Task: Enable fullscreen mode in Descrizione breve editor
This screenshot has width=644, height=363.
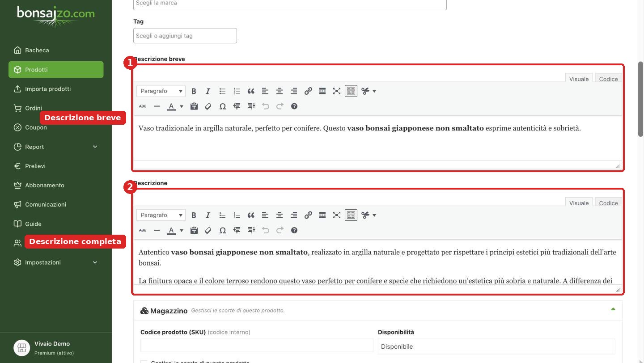Action: point(337,91)
